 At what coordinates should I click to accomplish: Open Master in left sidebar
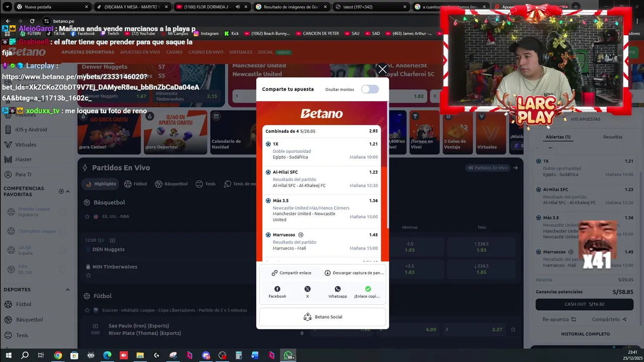pyautogui.click(x=24, y=159)
